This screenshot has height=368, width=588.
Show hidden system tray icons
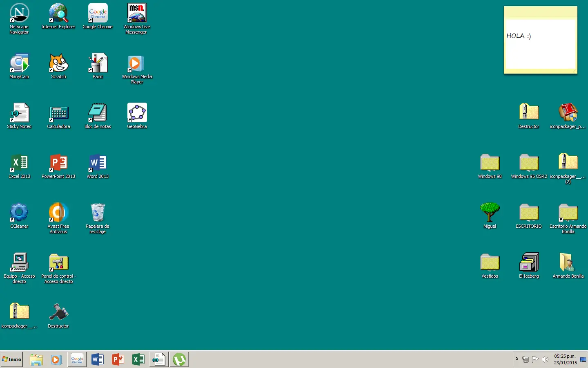[x=517, y=359]
